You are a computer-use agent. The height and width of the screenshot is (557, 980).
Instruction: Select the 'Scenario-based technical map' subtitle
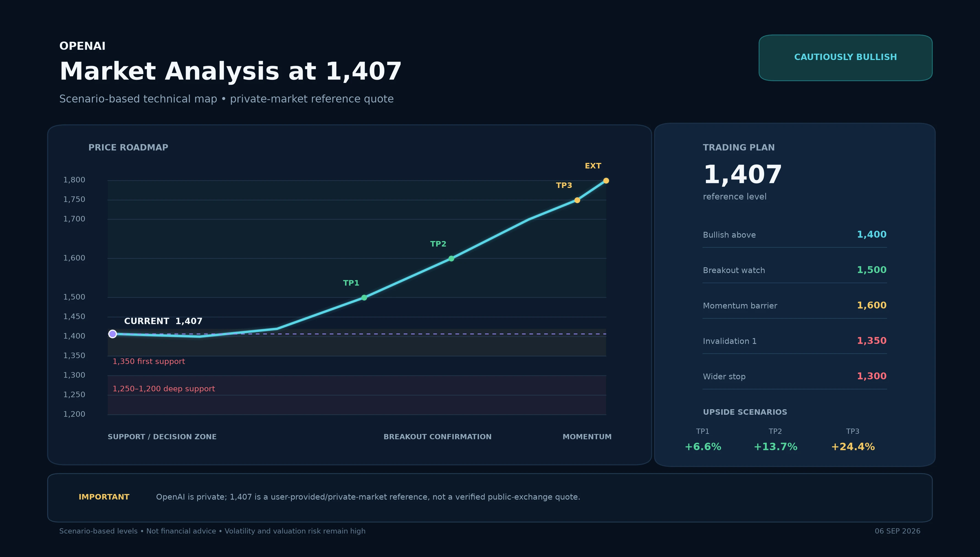click(226, 99)
